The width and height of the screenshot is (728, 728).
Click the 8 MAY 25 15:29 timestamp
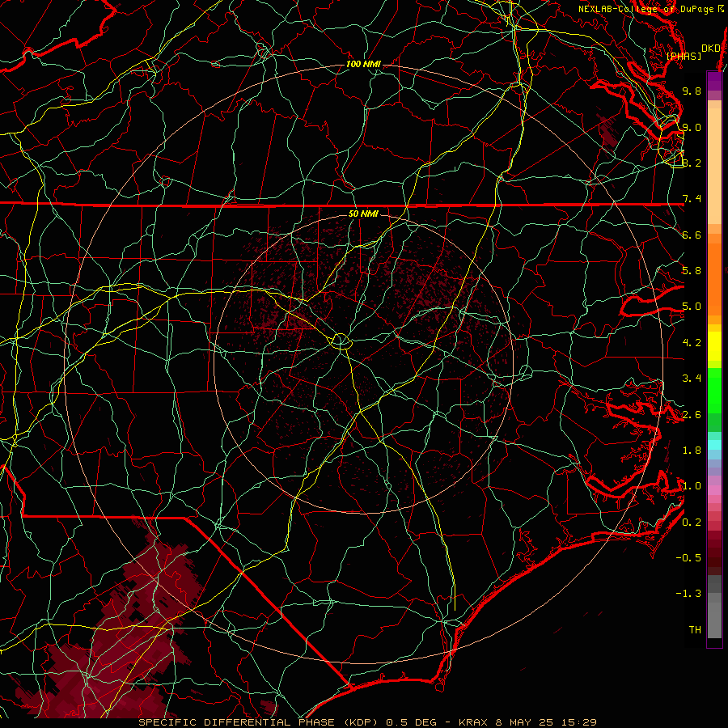tap(546, 722)
